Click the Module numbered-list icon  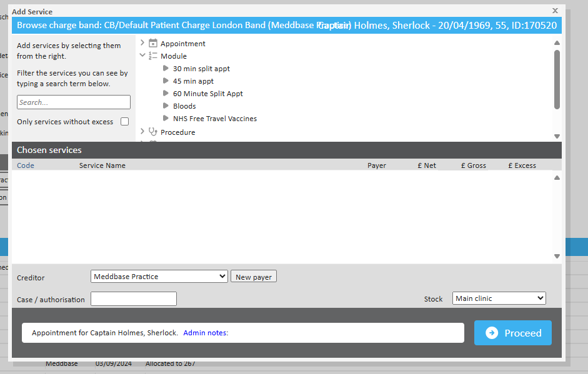pos(153,56)
